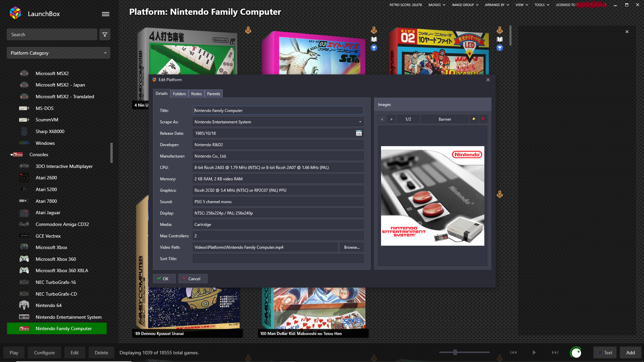Close the right-hand details panel
The width and height of the screenshot is (644, 362).
627,32
